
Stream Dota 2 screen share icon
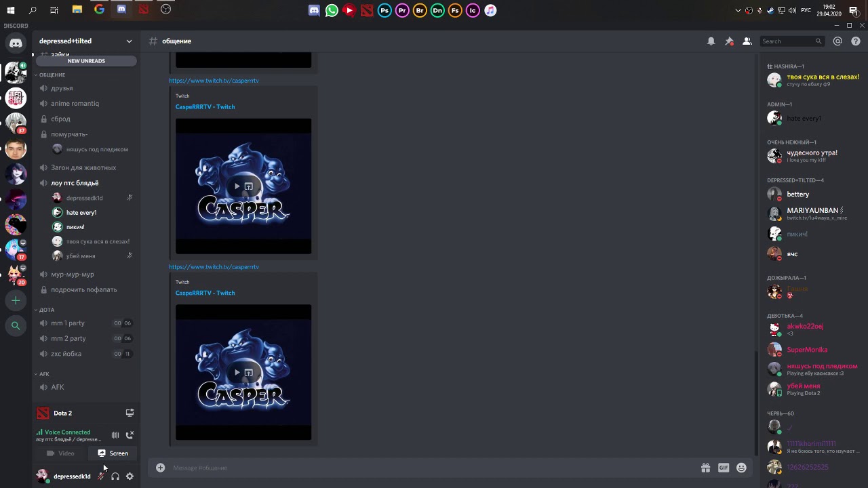tap(130, 413)
